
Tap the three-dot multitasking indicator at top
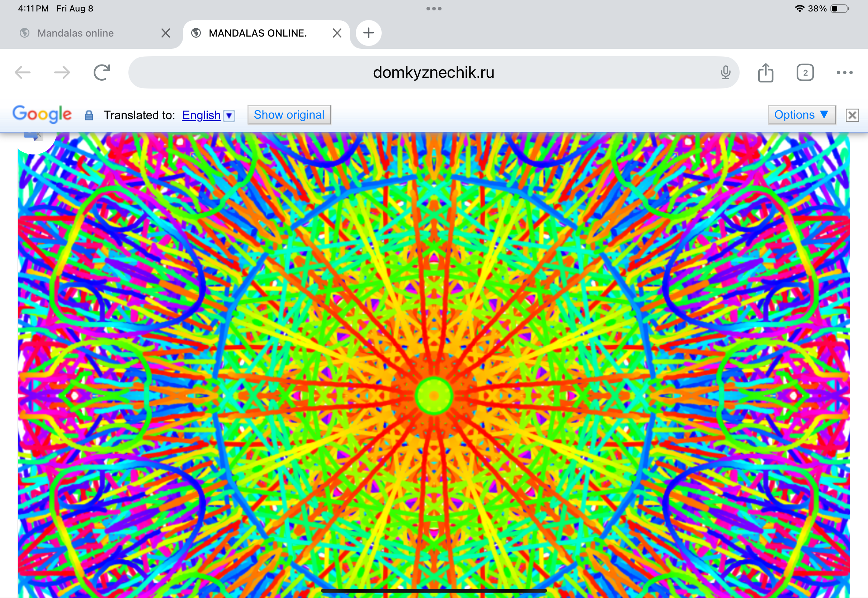pyautogui.click(x=434, y=8)
